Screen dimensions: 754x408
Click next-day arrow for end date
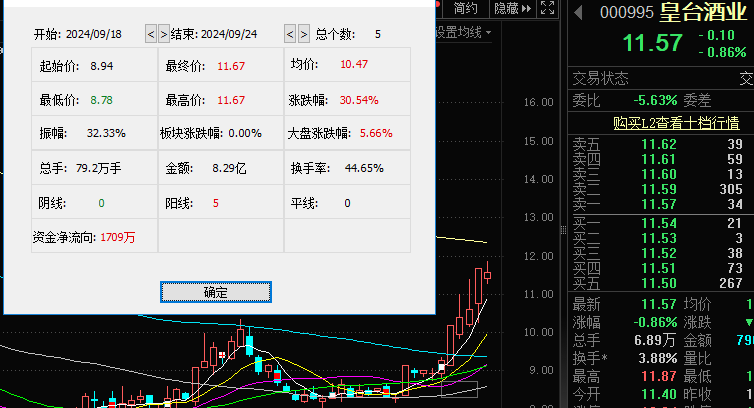click(x=303, y=34)
